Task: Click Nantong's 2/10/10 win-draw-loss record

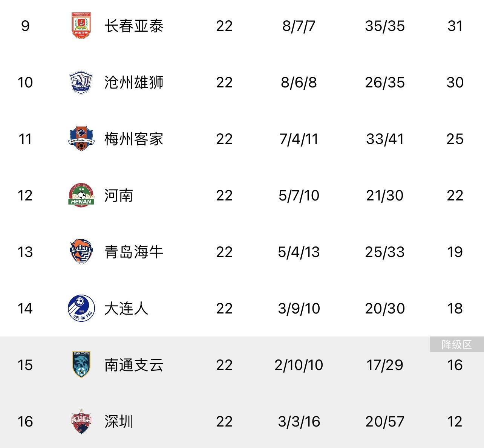Action: [299, 365]
